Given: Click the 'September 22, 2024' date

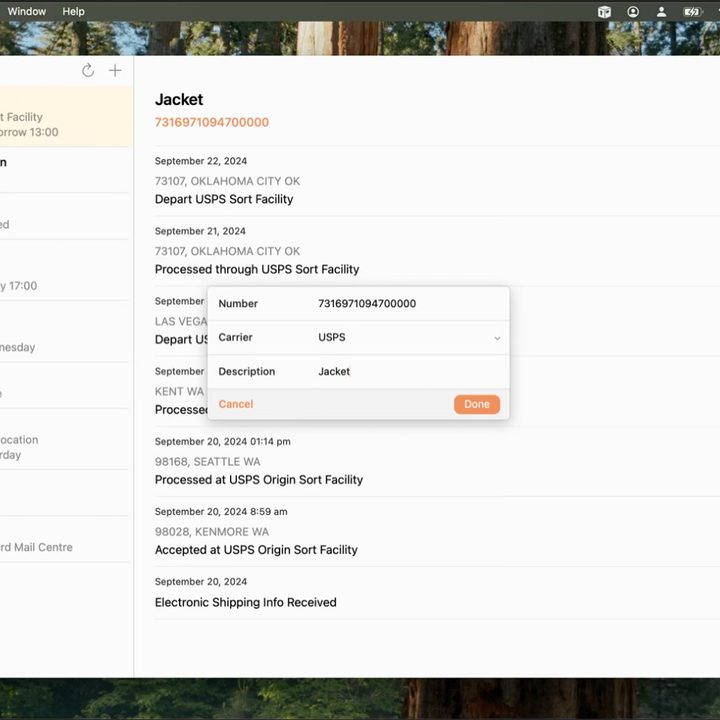Looking at the screenshot, I should click(x=201, y=161).
